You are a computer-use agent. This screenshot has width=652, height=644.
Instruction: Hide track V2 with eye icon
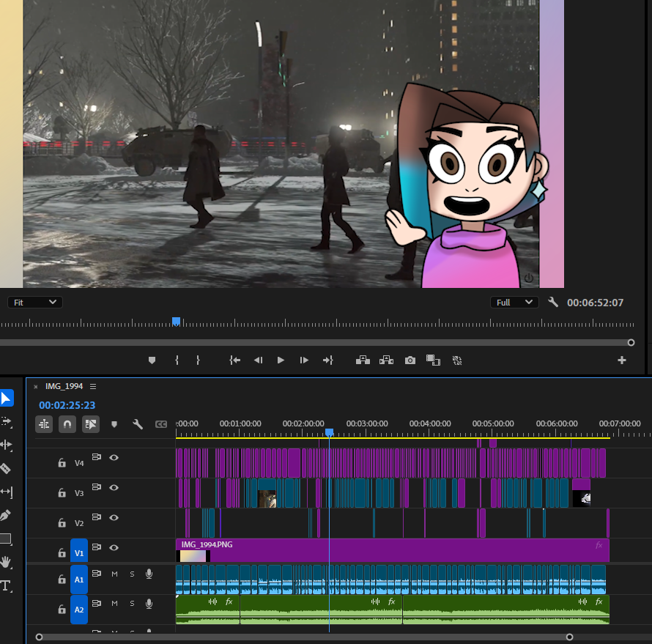(x=114, y=517)
